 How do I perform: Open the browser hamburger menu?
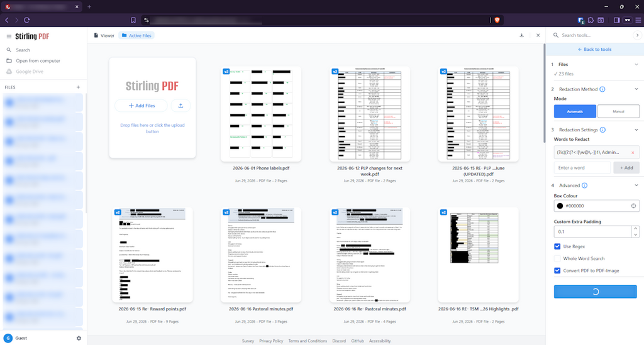tap(638, 20)
